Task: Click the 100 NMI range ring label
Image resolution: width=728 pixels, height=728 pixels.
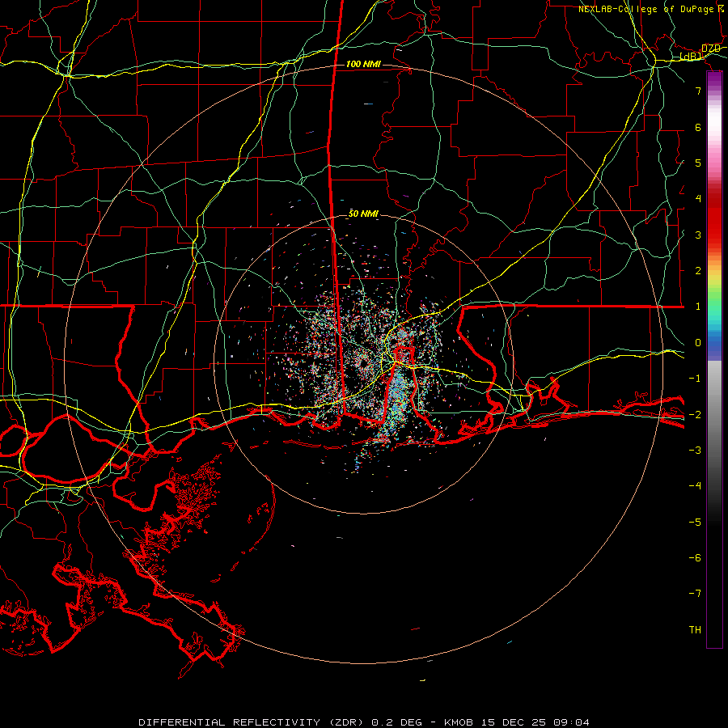Action: [x=363, y=64]
